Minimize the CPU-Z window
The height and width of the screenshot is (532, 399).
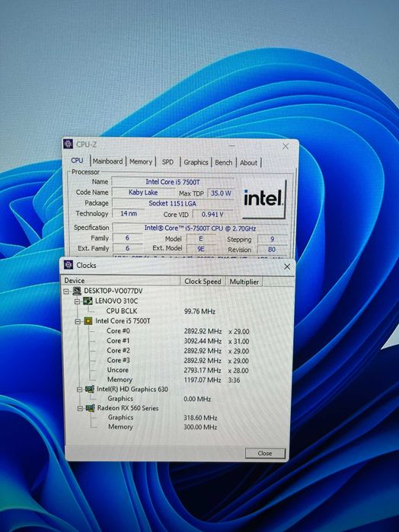231,145
